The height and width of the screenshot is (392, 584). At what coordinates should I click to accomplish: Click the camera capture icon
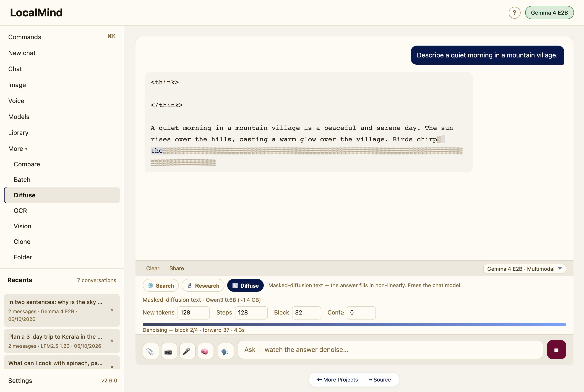[169, 351]
